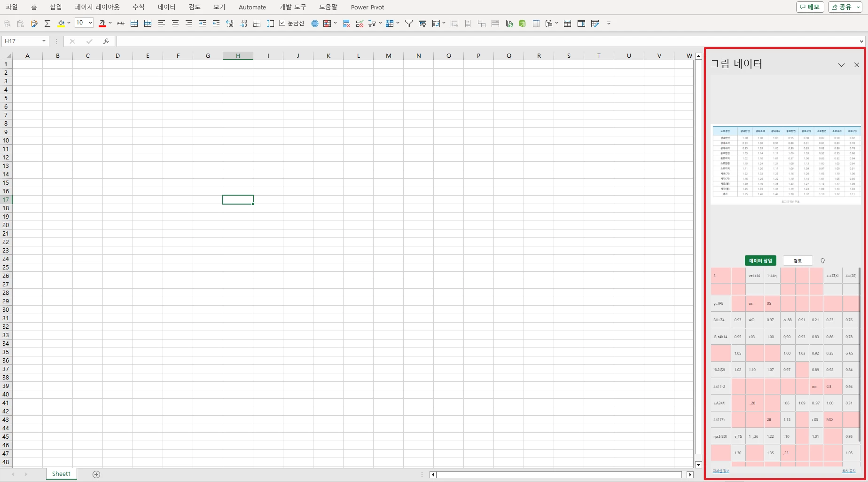The width and height of the screenshot is (868, 482).
Task: Click the red font color swatch
Action: tap(102, 24)
